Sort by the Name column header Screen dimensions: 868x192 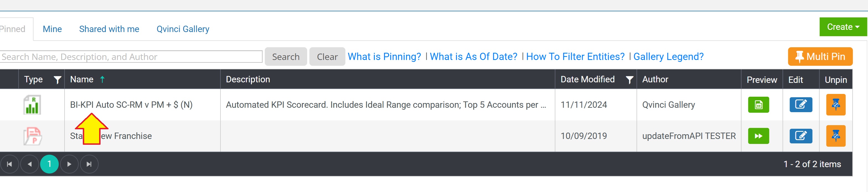tap(82, 79)
